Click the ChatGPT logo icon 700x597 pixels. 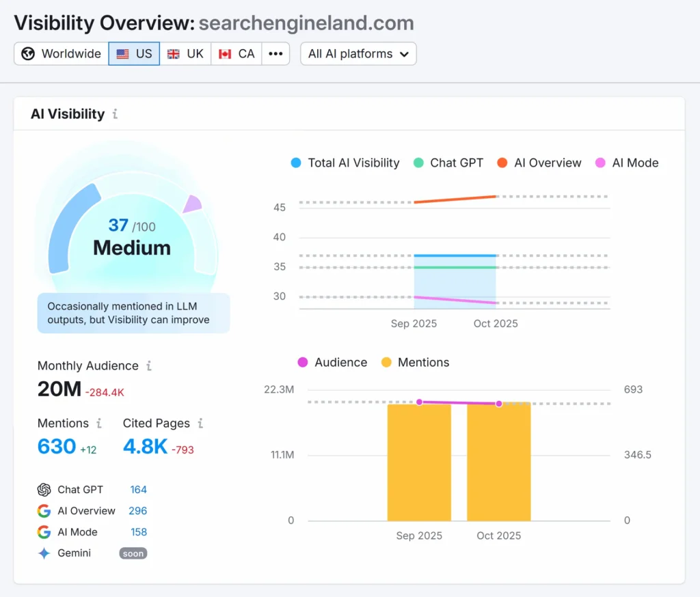point(44,490)
